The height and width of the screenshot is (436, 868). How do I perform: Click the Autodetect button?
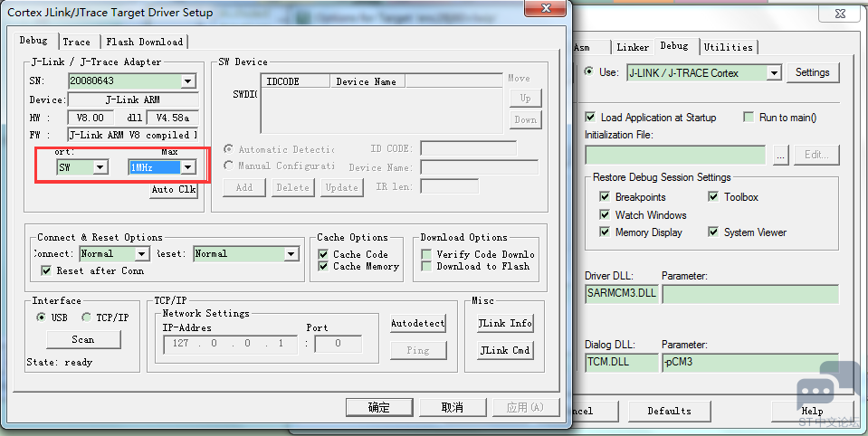tap(418, 323)
